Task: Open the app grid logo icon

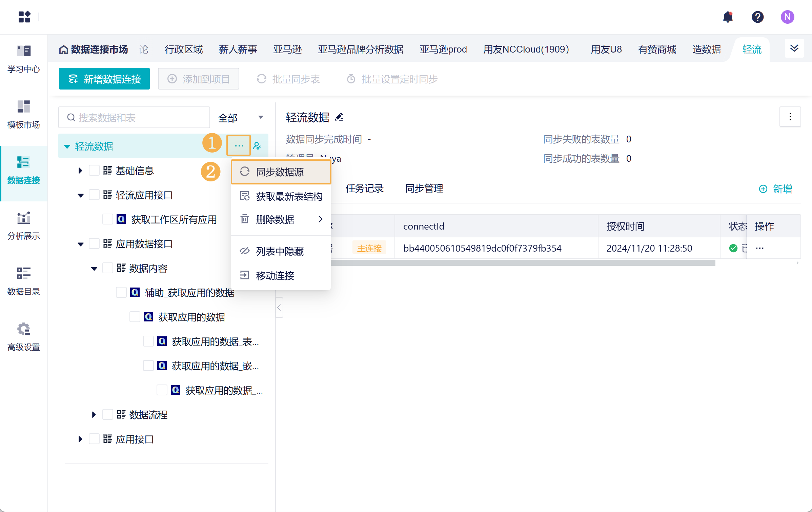Action: (24, 17)
